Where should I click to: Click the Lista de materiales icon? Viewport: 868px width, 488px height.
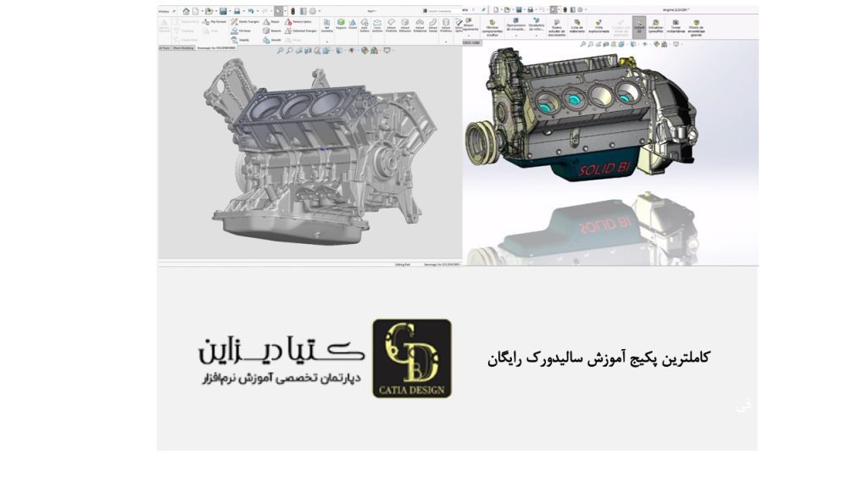tap(577, 26)
